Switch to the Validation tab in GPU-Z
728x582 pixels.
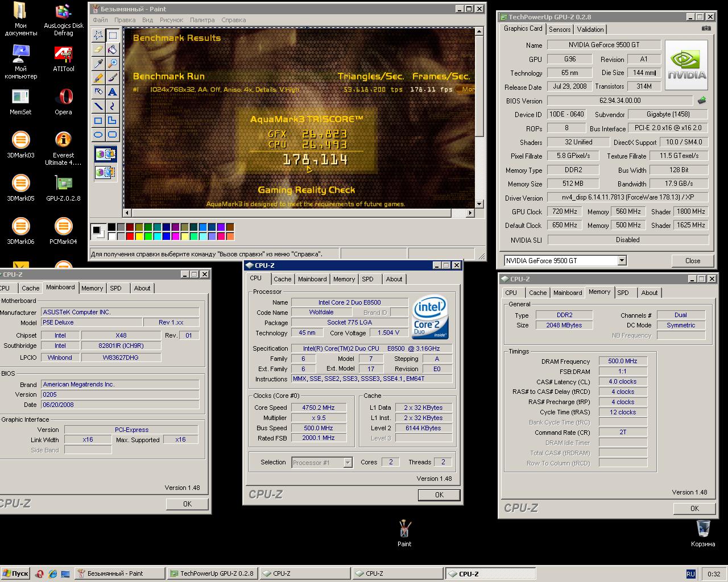590,30
